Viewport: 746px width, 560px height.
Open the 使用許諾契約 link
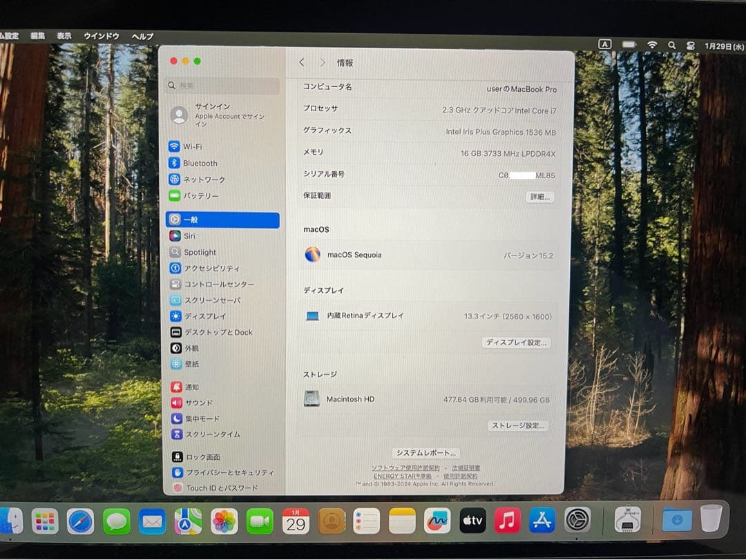click(x=460, y=476)
